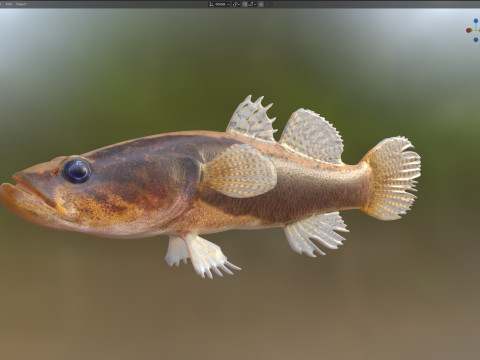The width and height of the screenshot is (480, 360).
Task: Open the Object menu in viewport header
Action: 21,4
